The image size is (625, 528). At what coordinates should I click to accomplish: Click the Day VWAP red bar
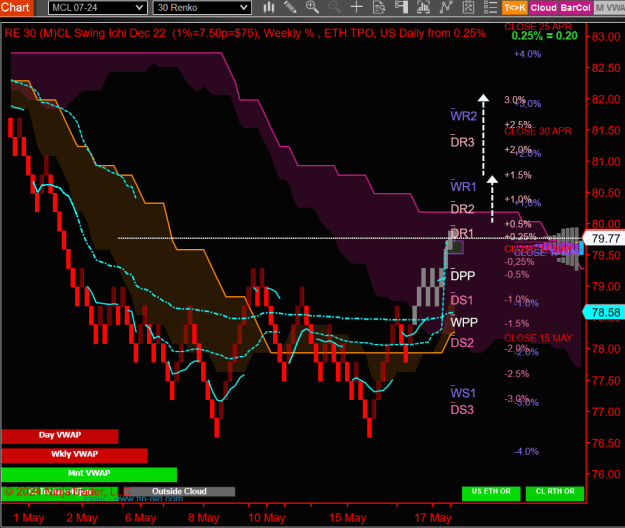tap(60, 436)
